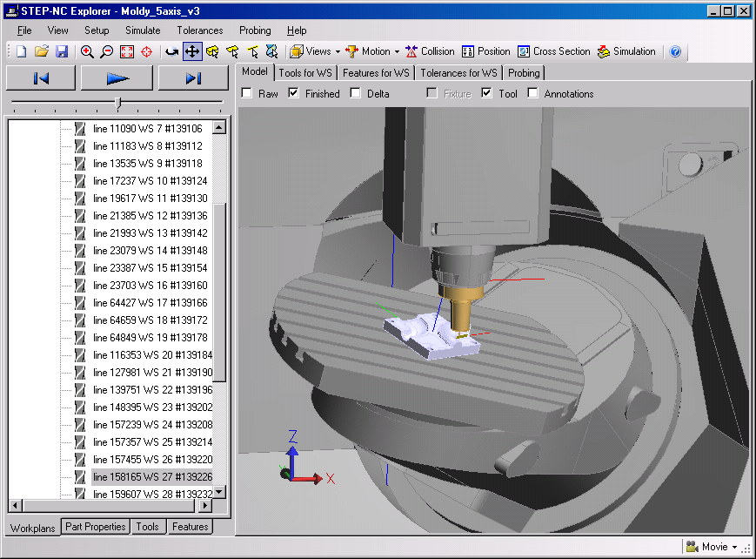The image size is (756, 559).
Task: Select the Zoom In magnifier tool
Action: coord(86,51)
